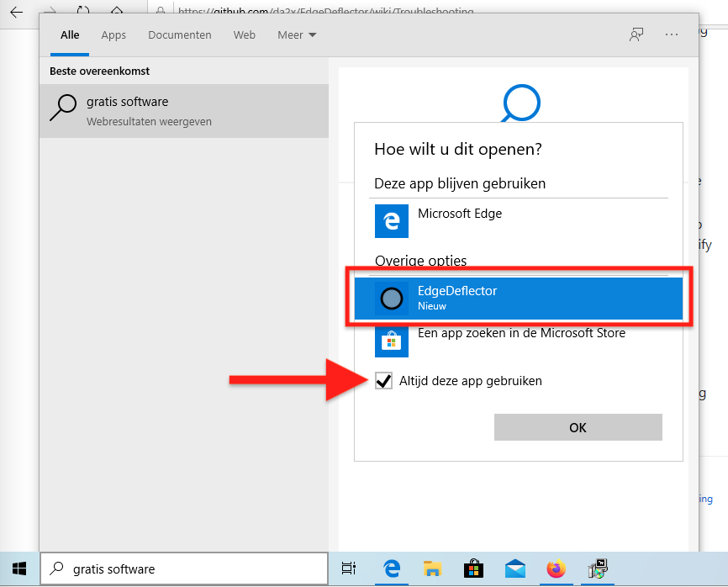
Task: Launch Microsoft Edge from the taskbar
Action: tap(391, 569)
